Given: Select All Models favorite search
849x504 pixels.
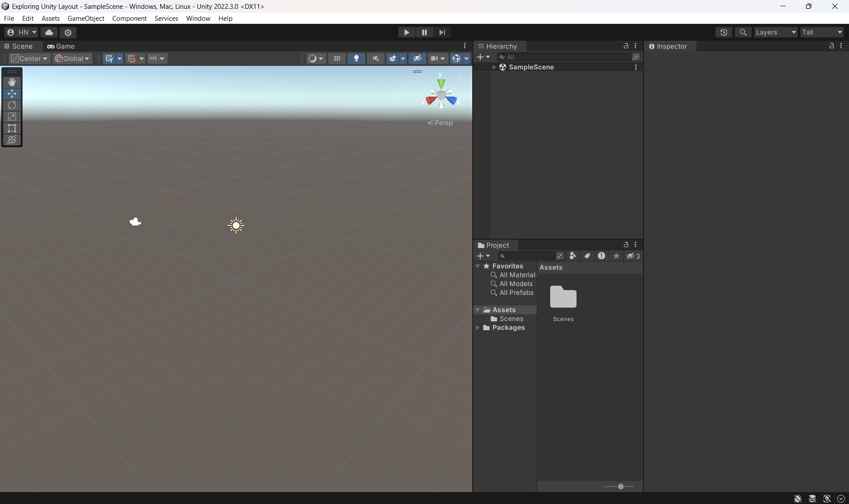Looking at the screenshot, I should tap(516, 284).
